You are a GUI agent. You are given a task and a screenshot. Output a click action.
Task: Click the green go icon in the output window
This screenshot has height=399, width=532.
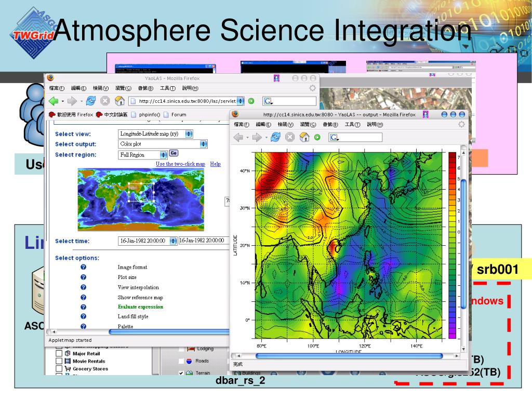[x=317, y=137]
